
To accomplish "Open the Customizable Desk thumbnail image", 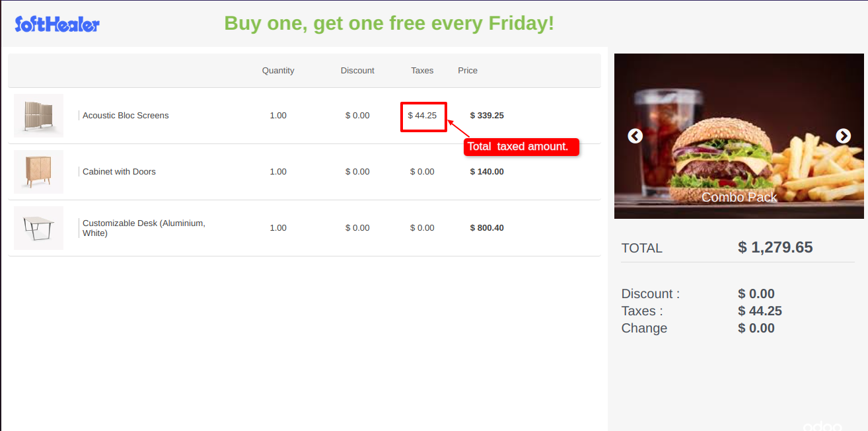I will [38, 228].
